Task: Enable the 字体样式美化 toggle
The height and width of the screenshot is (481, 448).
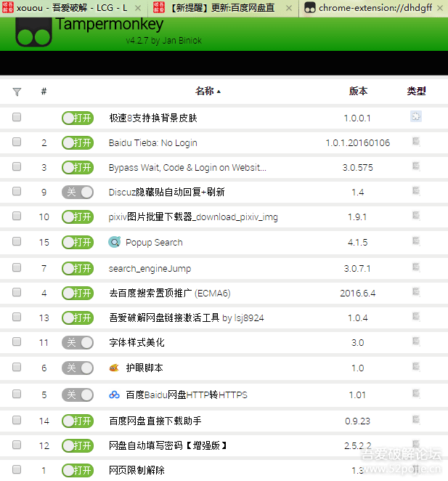Action: [x=78, y=343]
